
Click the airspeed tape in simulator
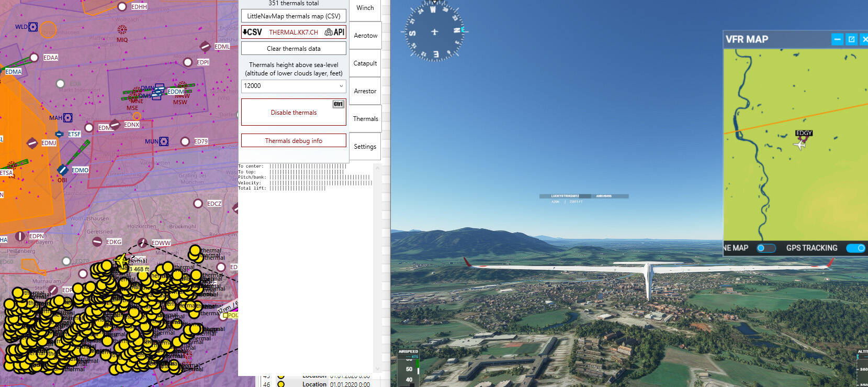point(409,368)
